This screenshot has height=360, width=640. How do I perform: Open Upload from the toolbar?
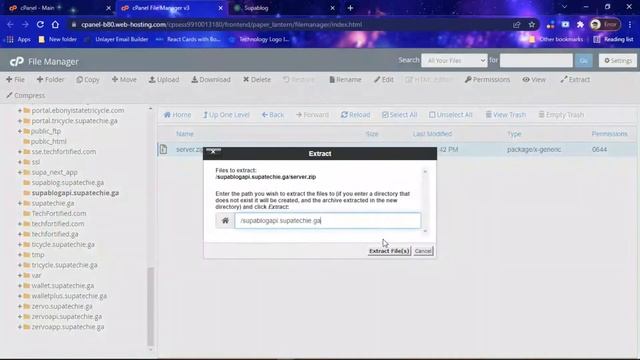coord(164,80)
